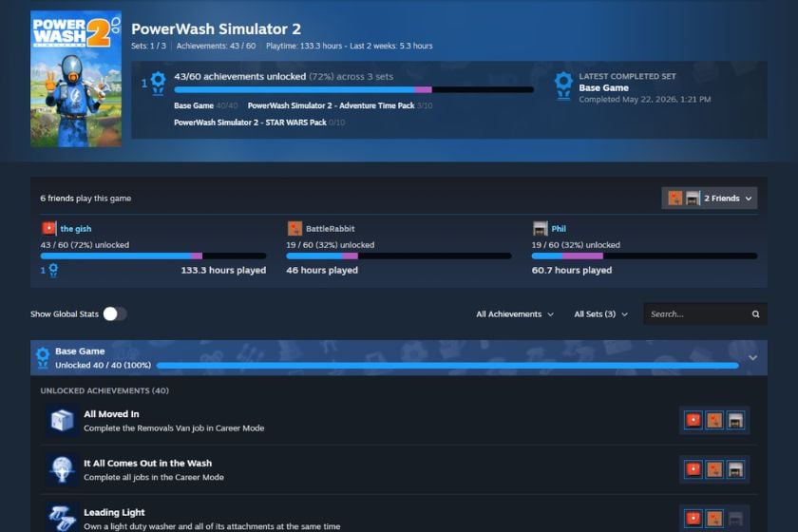This screenshot has width=798, height=532.
Task: Click '60.7 hours played' text
Action: [572, 271]
